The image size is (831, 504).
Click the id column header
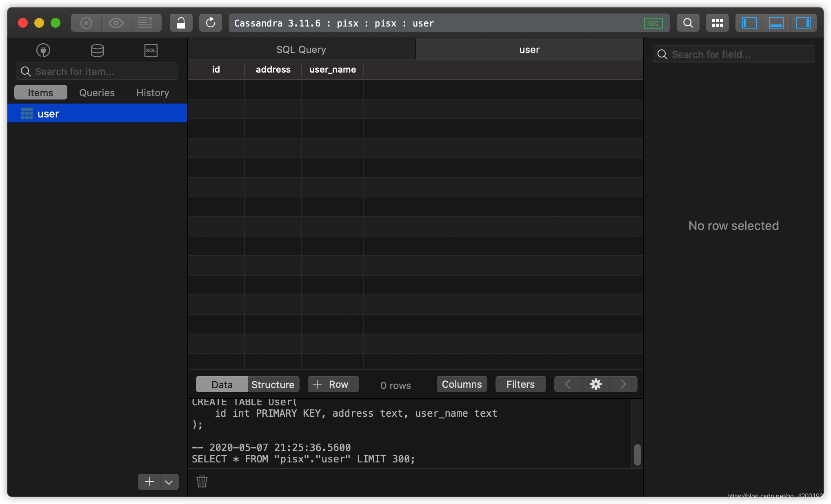pos(216,70)
